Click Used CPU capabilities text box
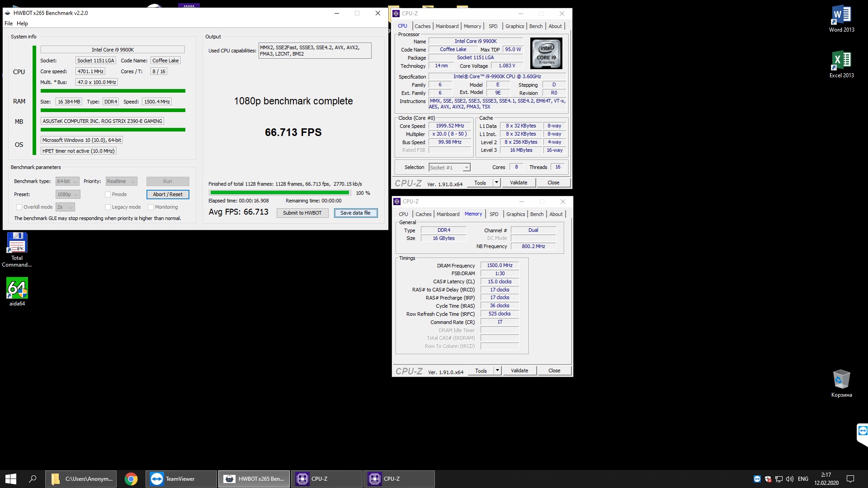The image size is (868, 488). click(x=315, y=51)
